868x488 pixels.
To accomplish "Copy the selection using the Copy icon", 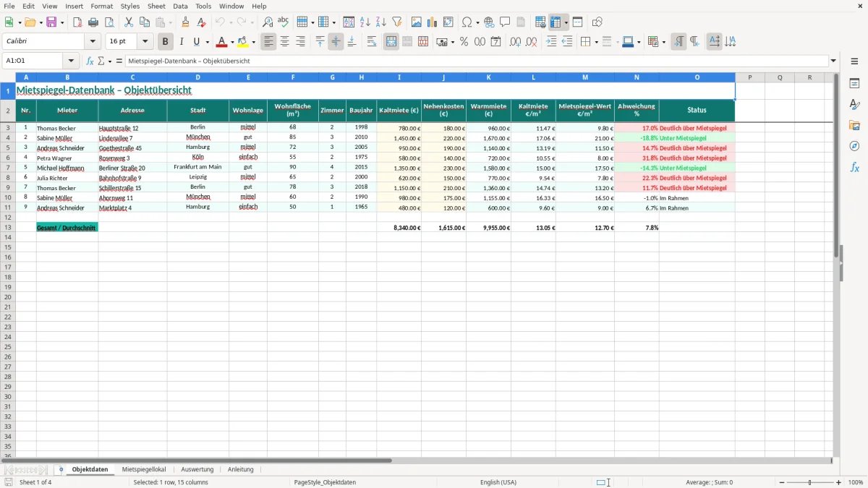I will click(145, 22).
